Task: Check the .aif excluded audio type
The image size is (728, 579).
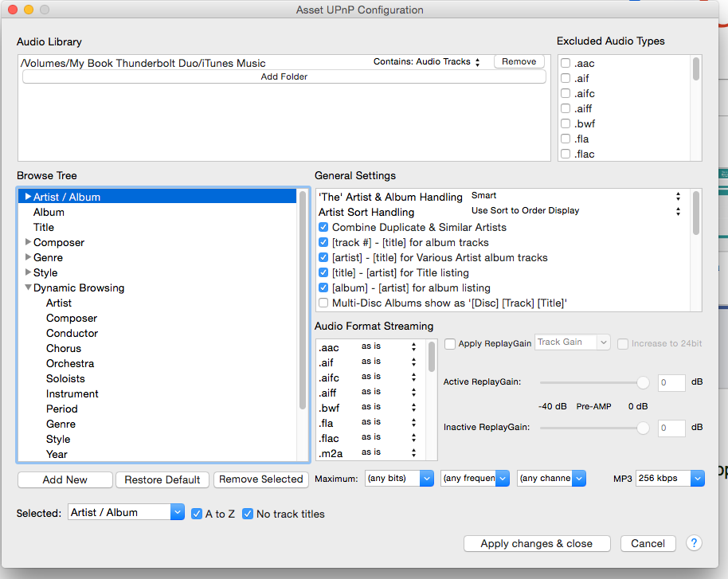Action: 565,78
